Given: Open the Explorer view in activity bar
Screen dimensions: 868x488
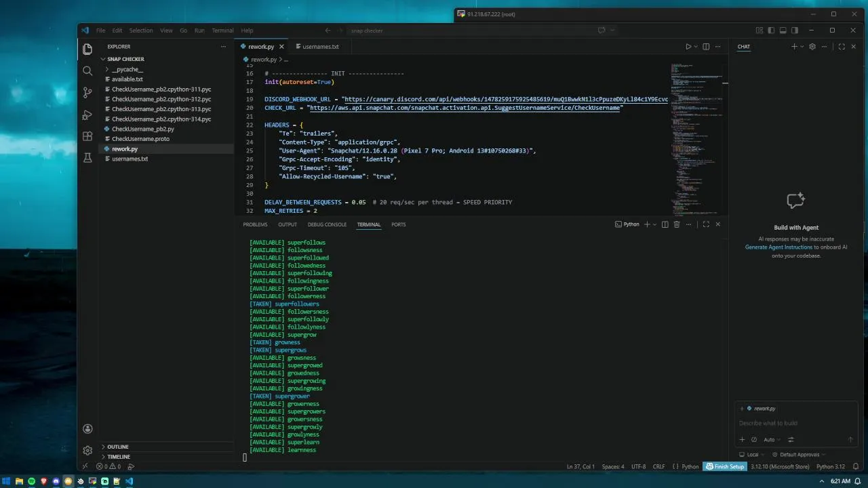Looking at the screenshot, I should point(87,49).
